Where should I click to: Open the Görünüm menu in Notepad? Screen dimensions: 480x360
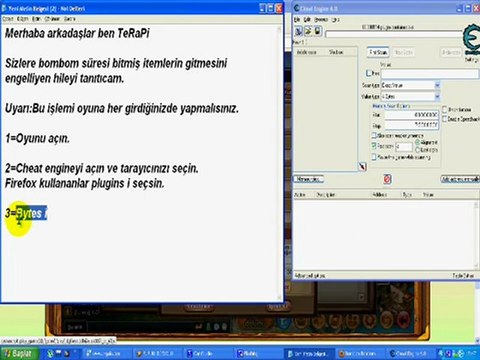pyautogui.click(x=52, y=19)
